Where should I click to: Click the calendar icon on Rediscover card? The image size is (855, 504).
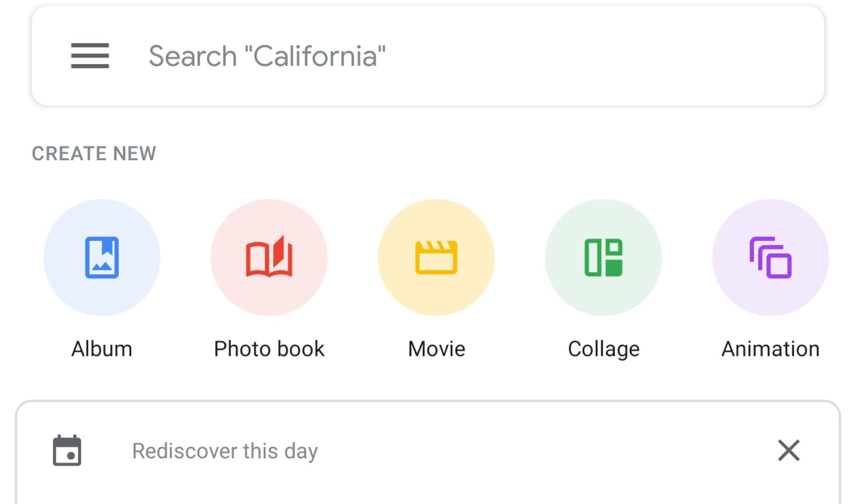[x=67, y=450]
